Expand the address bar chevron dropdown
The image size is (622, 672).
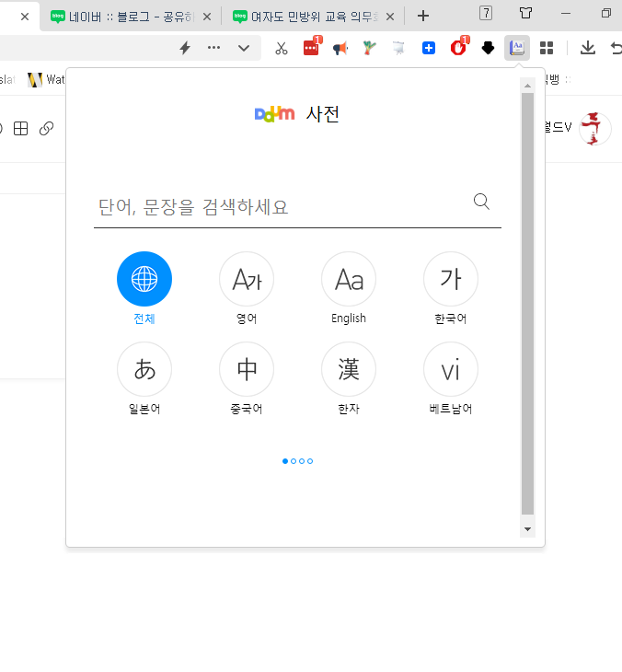coord(244,48)
